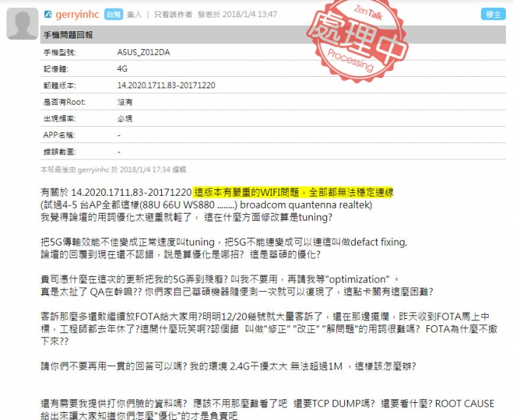Click the APP名稱 row label
Viewport: 513px width, 420px height.
pos(59,135)
